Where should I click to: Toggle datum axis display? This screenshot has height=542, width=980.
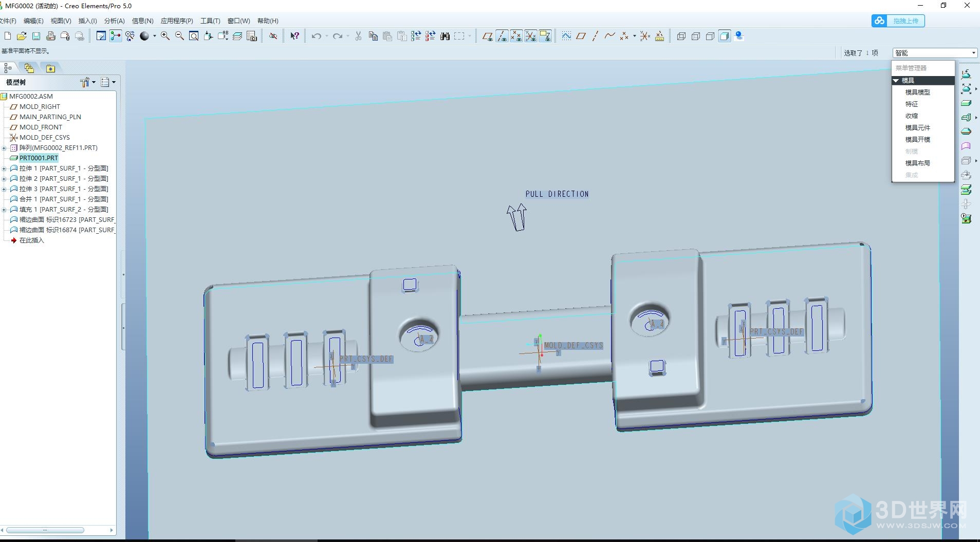tap(502, 36)
